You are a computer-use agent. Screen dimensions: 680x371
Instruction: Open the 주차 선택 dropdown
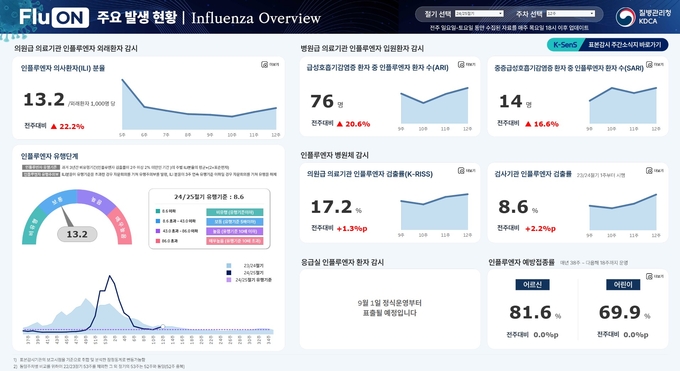[571, 13]
